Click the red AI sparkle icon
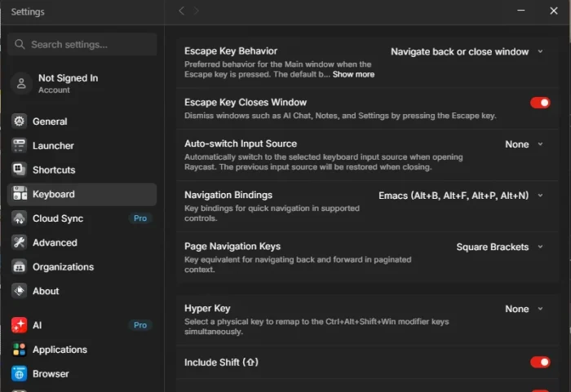Screen dimensions: 571x392 (x=19, y=325)
